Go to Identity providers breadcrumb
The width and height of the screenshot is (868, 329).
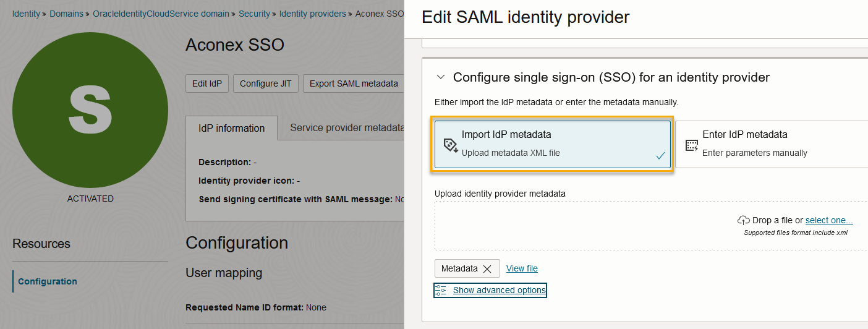[x=313, y=14]
